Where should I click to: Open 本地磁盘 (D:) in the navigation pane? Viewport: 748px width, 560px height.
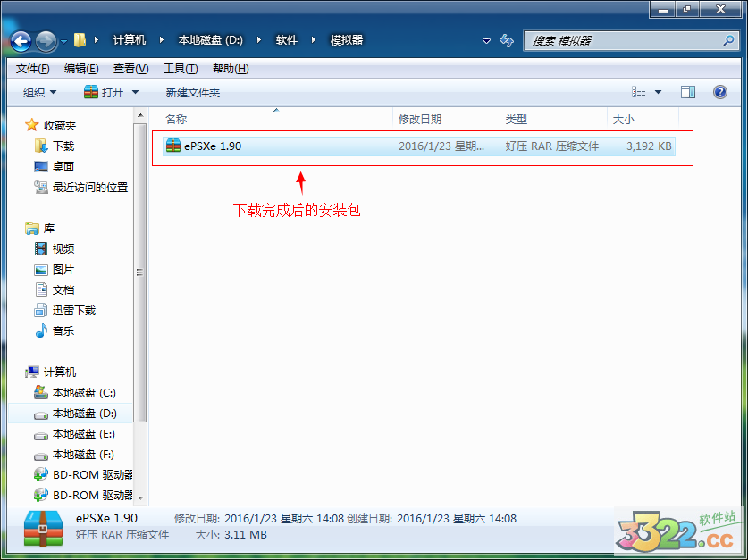click(x=75, y=414)
